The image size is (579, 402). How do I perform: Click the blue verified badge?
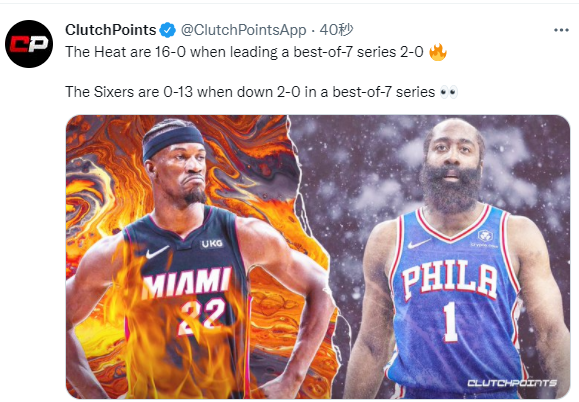pos(168,30)
